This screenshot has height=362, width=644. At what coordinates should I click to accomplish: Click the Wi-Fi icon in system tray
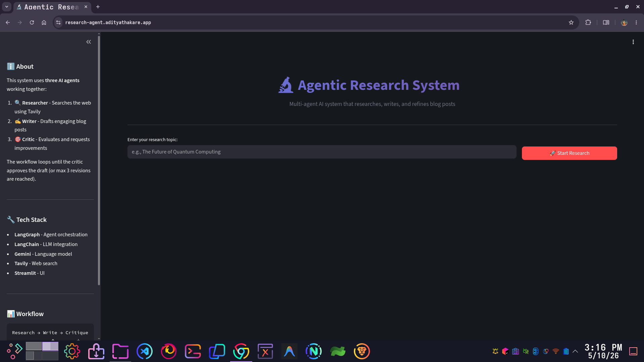[556, 351]
